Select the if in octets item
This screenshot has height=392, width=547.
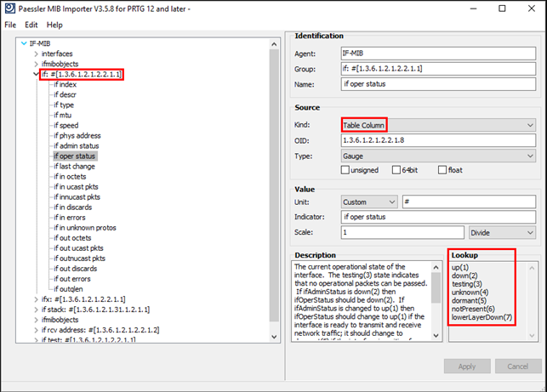coord(70,177)
